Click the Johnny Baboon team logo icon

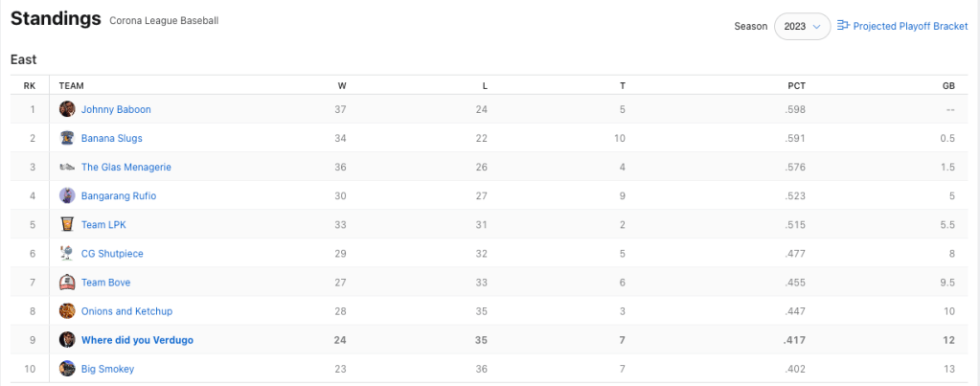(x=67, y=109)
